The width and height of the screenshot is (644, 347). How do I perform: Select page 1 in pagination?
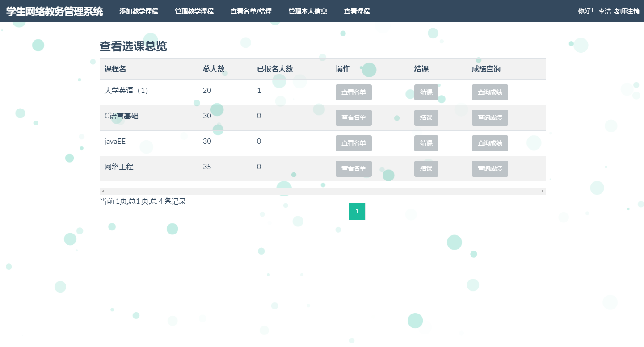(357, 211)
